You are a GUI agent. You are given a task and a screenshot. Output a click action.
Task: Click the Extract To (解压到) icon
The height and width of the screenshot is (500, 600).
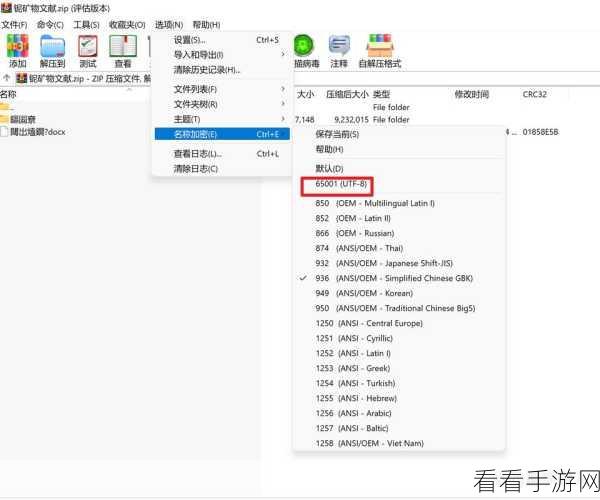(x=52, y=51)
